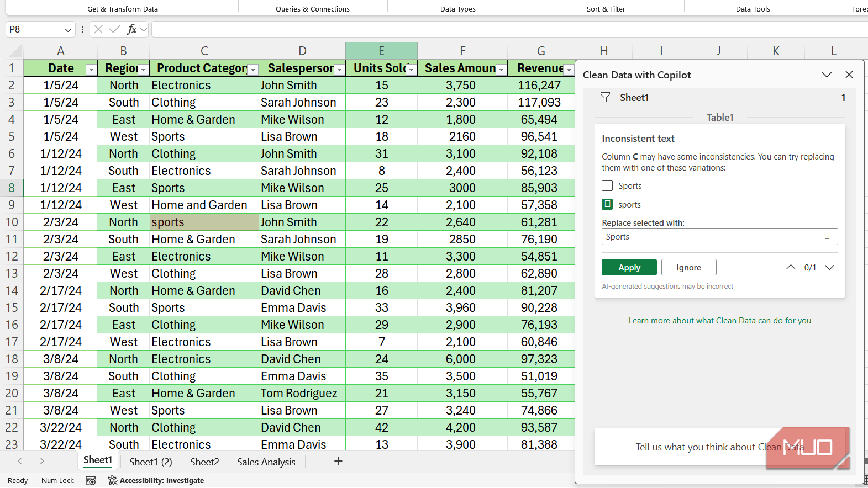Viewport: 868px width, 488px height.
Task: Open the Date column filter dropdown
Action: pyautogui.click(x=91, y=70)
